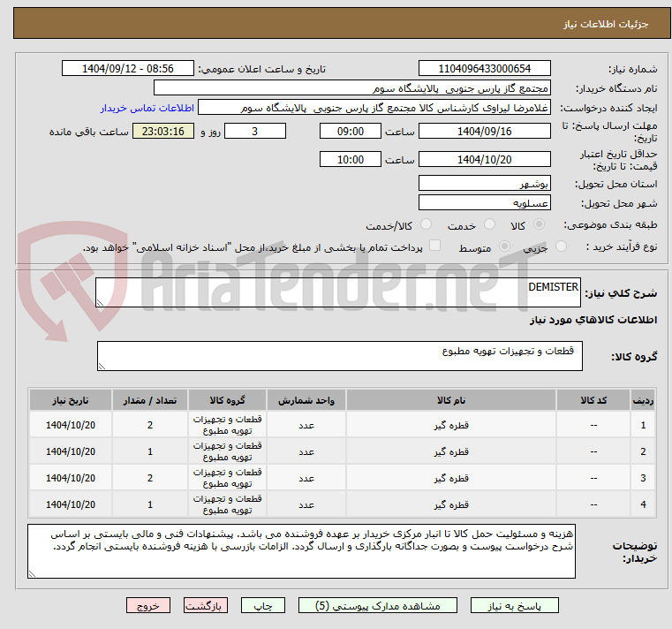Select the جزیی purchase type radio

tap(561, 246)
